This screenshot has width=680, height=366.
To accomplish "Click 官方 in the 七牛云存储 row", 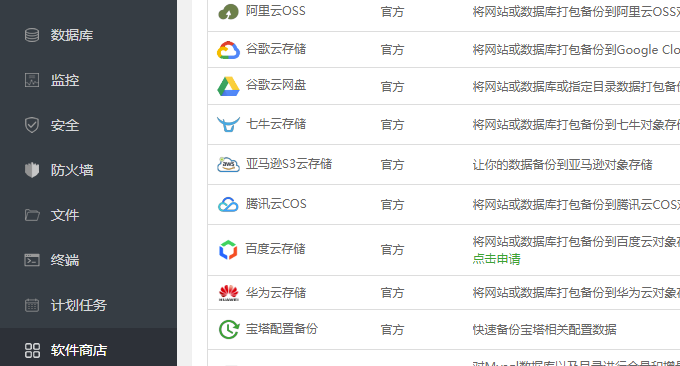I will click(x=392, y=125).
